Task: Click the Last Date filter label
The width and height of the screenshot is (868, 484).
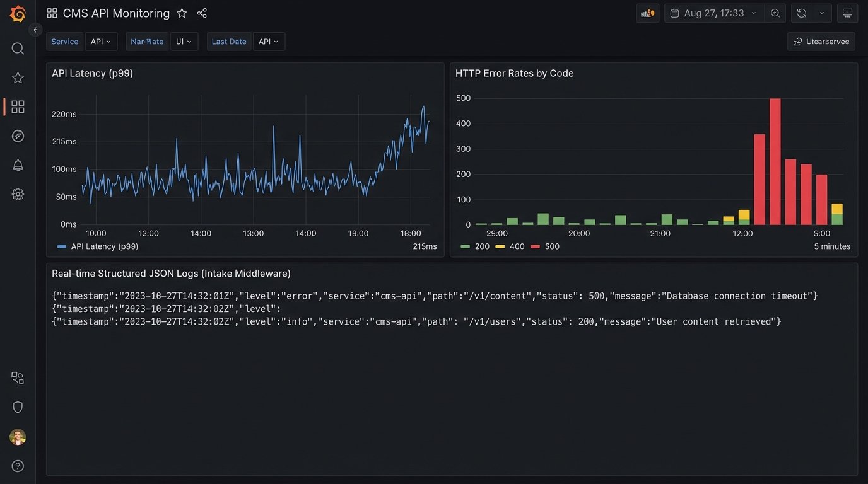Action: click(228, 41)
